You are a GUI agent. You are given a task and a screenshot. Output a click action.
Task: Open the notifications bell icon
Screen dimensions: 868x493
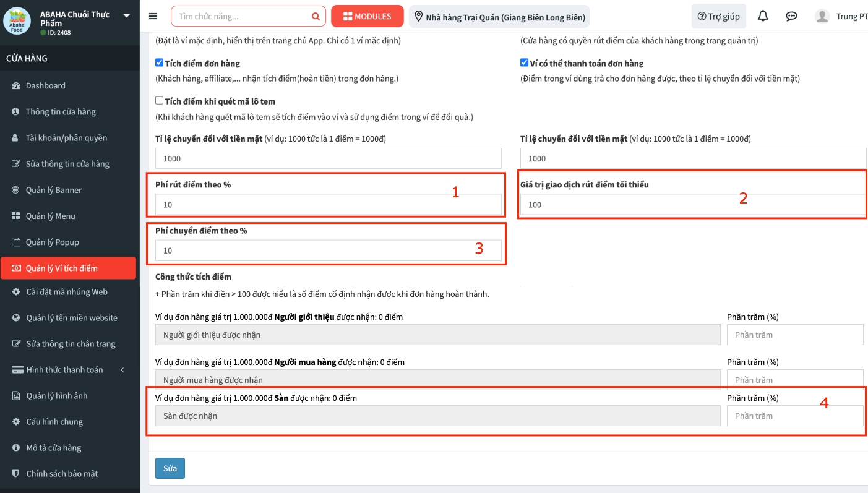[763, 16]
